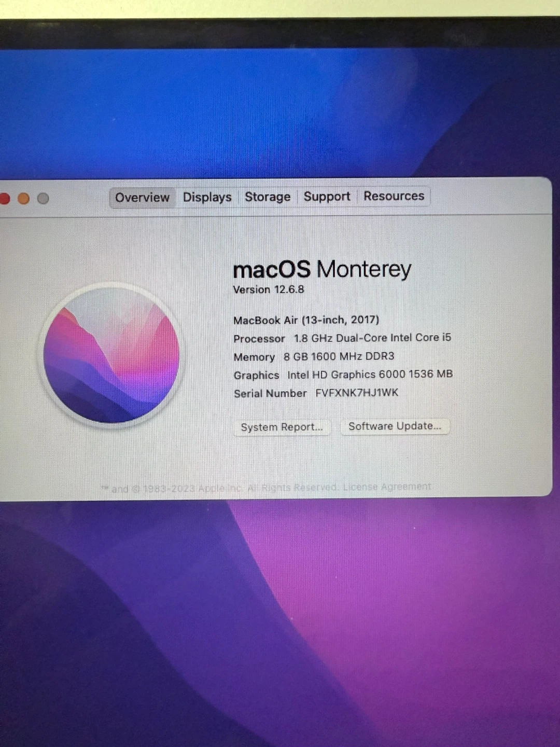Click the macOS Monterey circular logo
The image size is (560, 747).
click(111, 355)
